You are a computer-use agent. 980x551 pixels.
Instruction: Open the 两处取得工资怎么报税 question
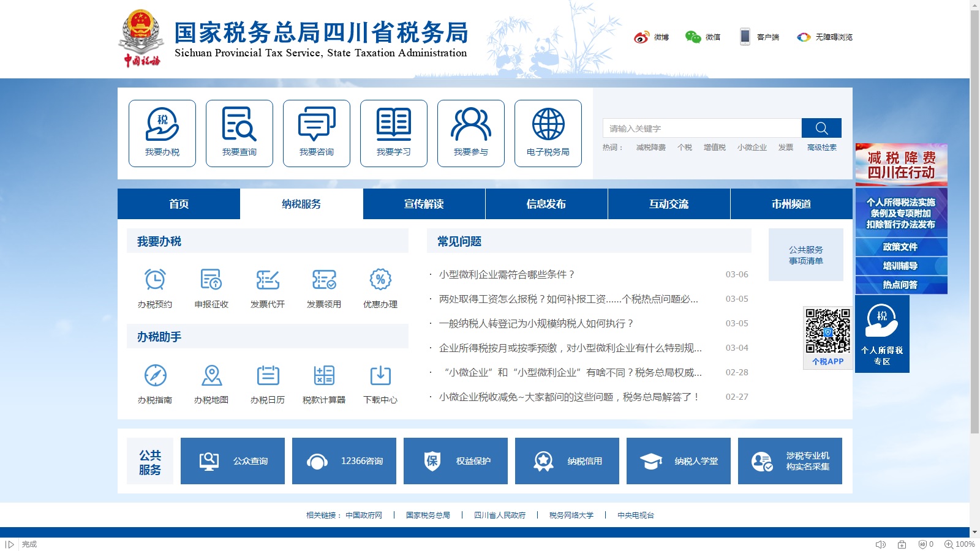click(569, 299)
